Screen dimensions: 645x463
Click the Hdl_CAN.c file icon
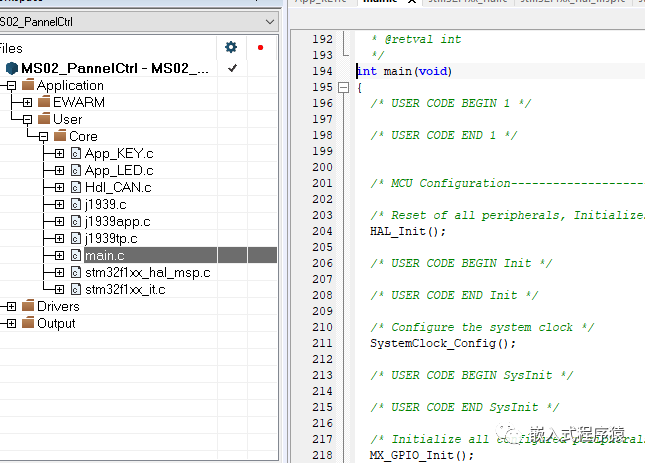[76, 188]
